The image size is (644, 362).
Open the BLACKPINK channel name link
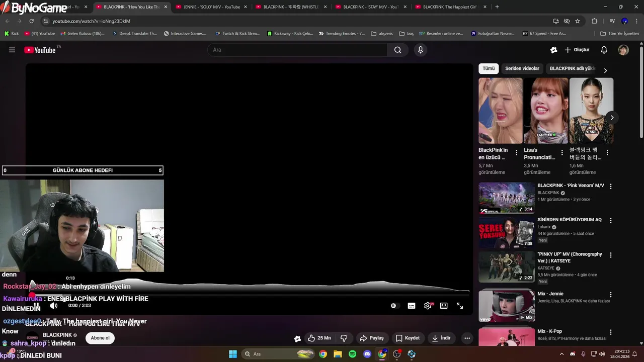point(57,335)
